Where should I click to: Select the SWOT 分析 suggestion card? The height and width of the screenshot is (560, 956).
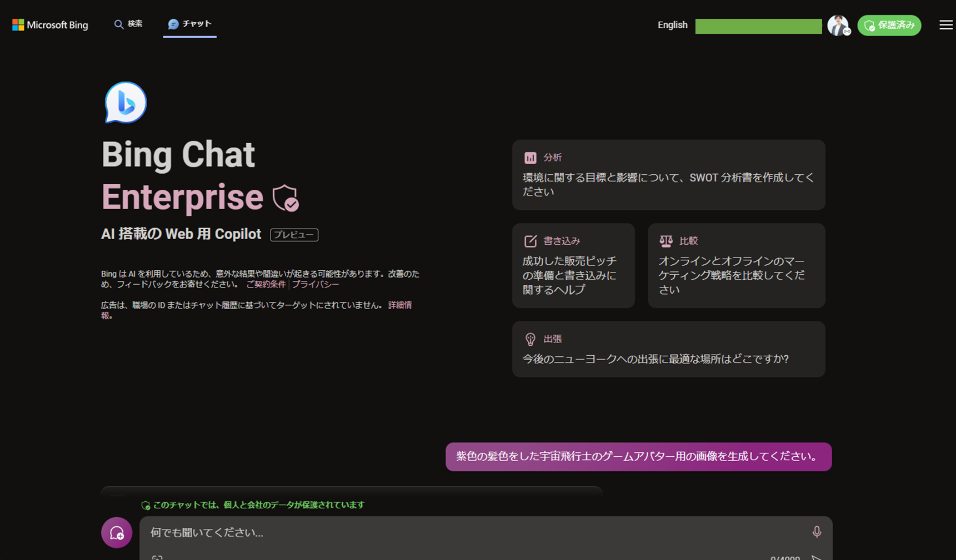click(x=668, y=175)
